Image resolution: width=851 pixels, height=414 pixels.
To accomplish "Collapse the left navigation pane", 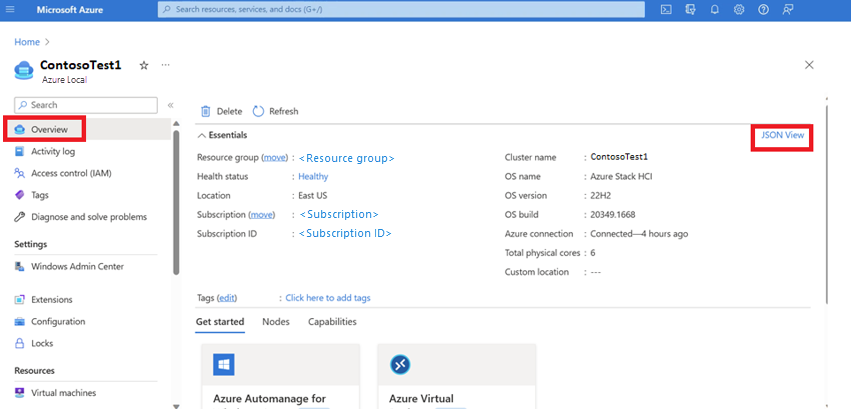I will (170, 105).
